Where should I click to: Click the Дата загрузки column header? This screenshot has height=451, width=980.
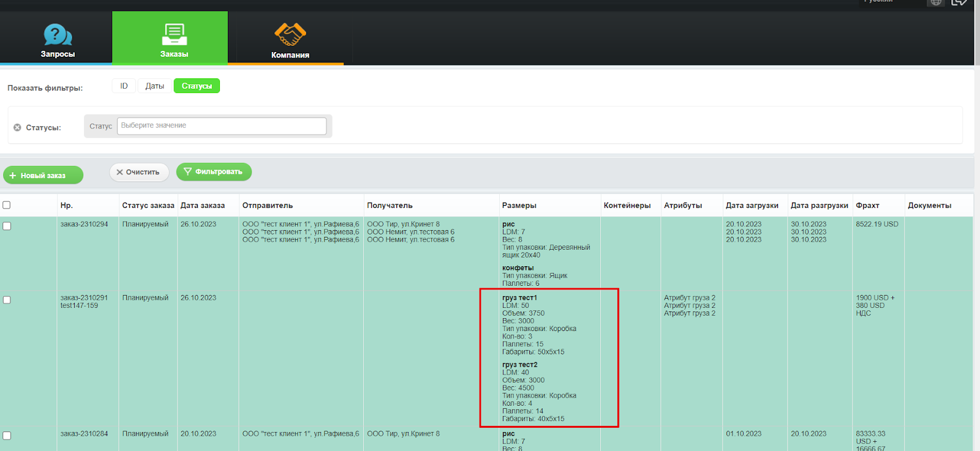point(752,206)
